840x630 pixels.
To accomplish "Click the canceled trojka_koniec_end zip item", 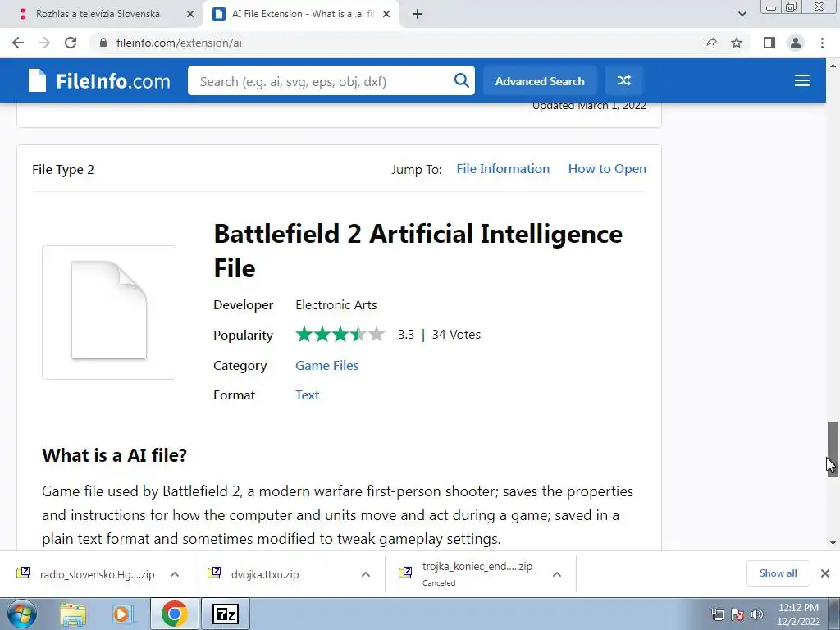I will point(466,573).
